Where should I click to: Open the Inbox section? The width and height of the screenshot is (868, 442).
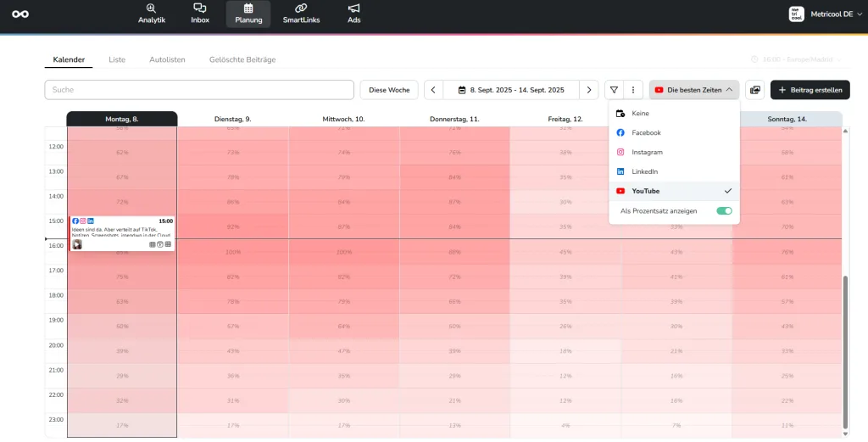pyautogui.click(x=200, y=14)
